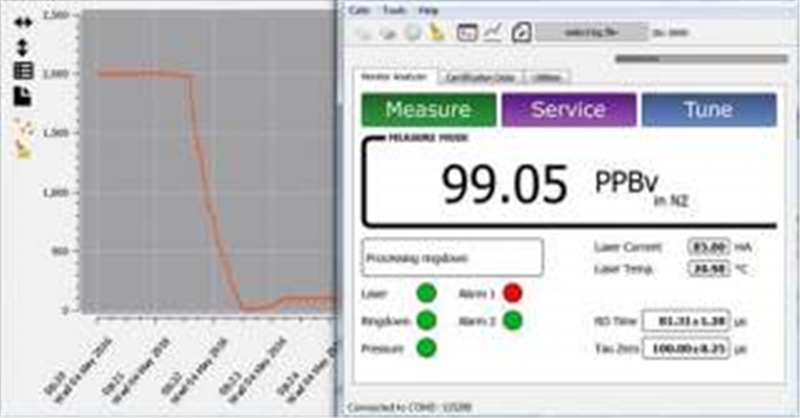The width and height of the screenshot is (800, 418).
Task: Click the first greyed toolbar icon
Action: 364,33
